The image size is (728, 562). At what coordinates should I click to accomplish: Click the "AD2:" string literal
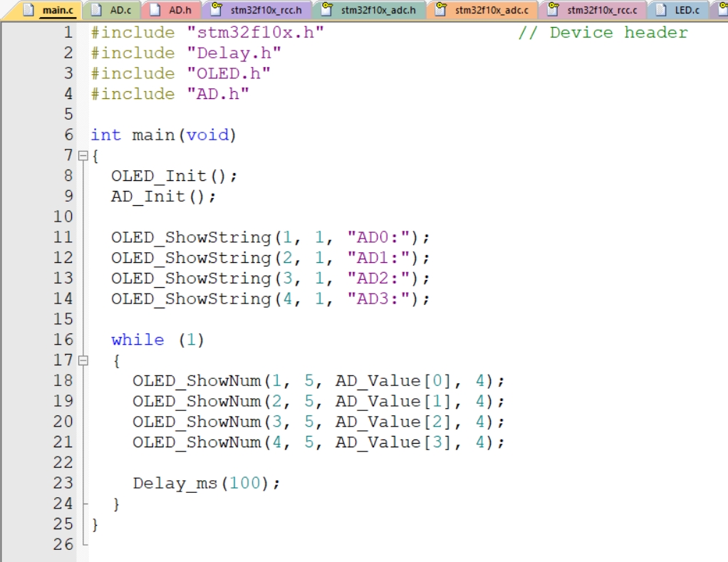379,278
